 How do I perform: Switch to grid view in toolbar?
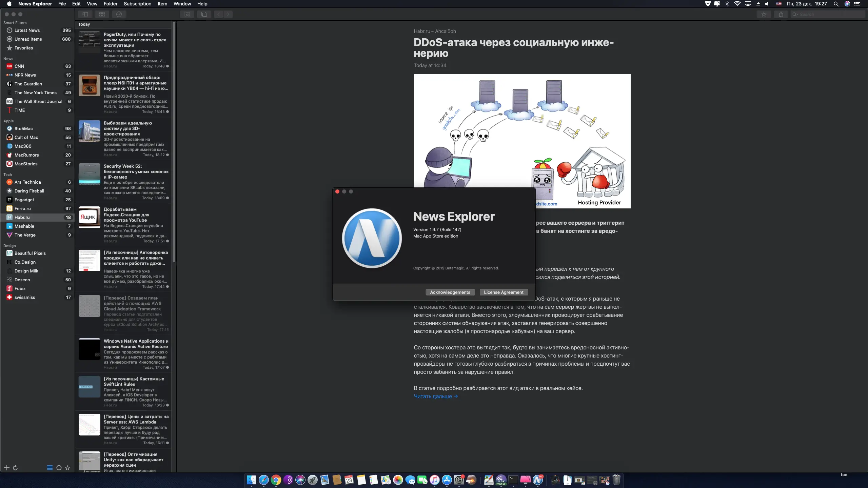point(102,14)
